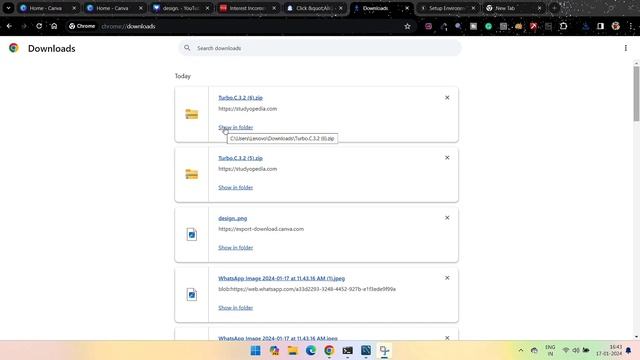The height and width of the screenshot is (360, 640).
Task: Click the https://studyopedia.com text under Turbo.C.3.2 (6).zip
Action: [247, 109]
